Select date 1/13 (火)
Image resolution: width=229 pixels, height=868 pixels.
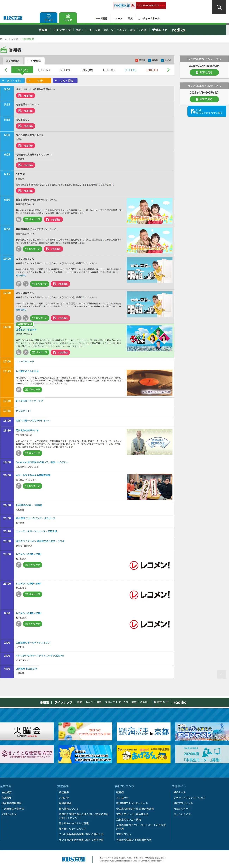(x=44, y=70)
